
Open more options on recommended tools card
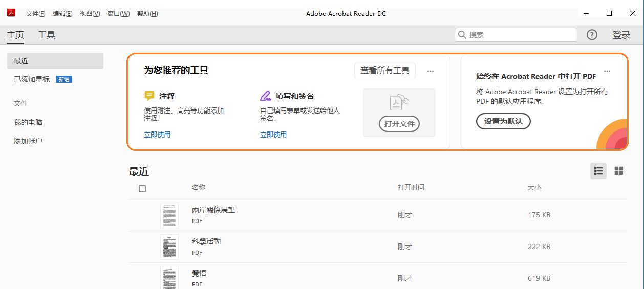pos(431,71)
